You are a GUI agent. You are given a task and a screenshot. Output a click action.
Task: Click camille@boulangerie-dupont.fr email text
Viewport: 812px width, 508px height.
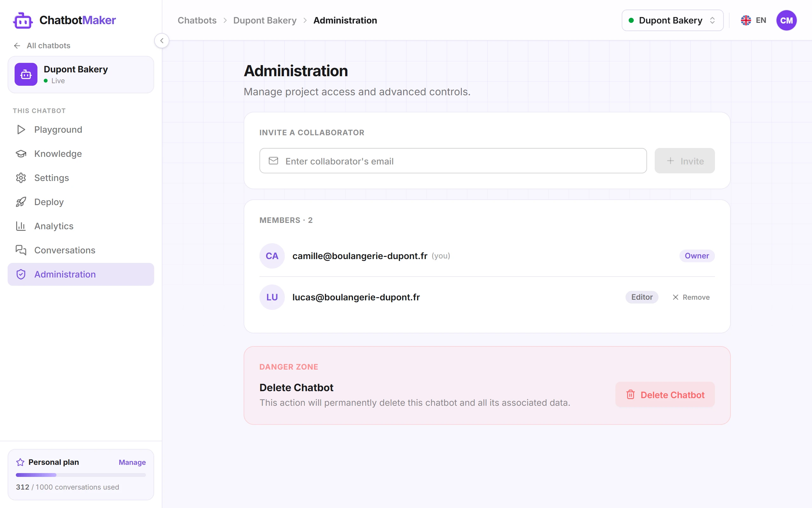tap(360, 256)
